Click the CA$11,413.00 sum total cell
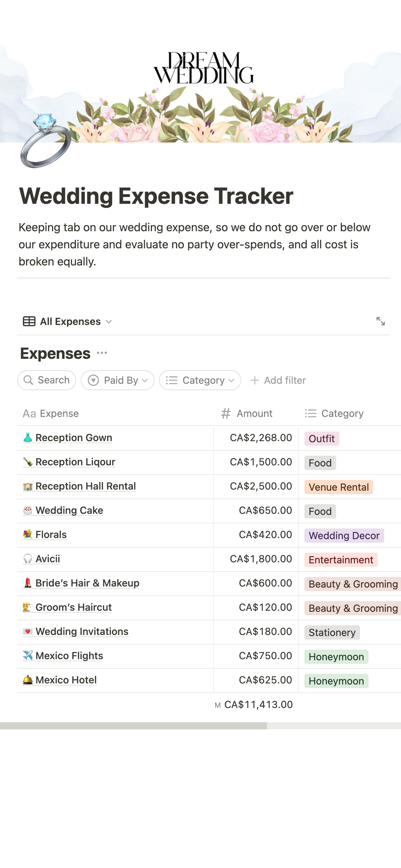 coord(258,704)
